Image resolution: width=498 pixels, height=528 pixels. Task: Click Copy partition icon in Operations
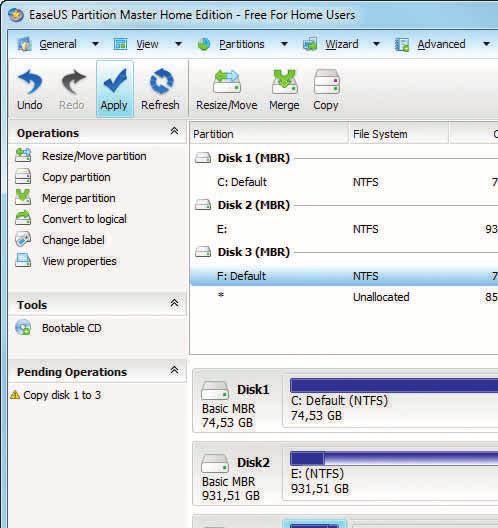(x=23, y=176)
